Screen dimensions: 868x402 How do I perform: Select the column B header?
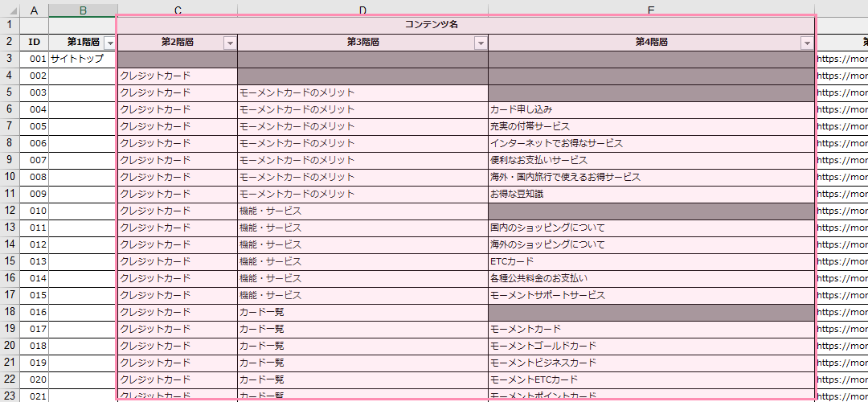pyautogui.click(x=82, y=10)
